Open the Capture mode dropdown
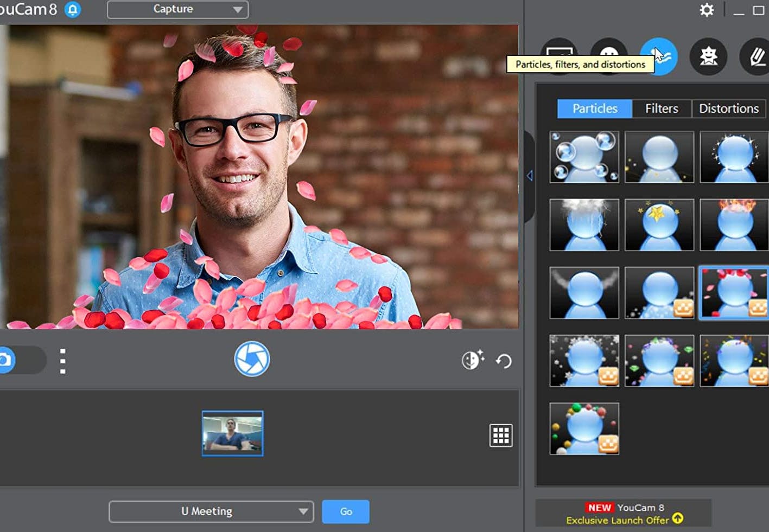The height and width of the screenshot is (532, 769). [177, 9]
